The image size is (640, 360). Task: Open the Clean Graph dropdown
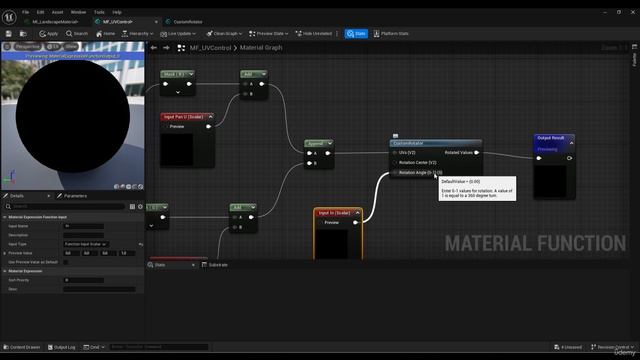(x=224, y=33)
